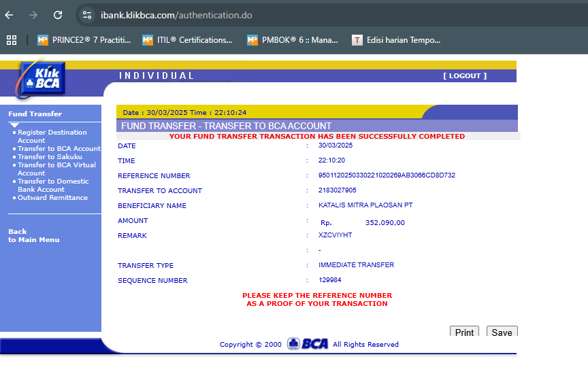Click amount value 352.090,00
This screenshot has width=588, height=376.
[x=385, y=223]
